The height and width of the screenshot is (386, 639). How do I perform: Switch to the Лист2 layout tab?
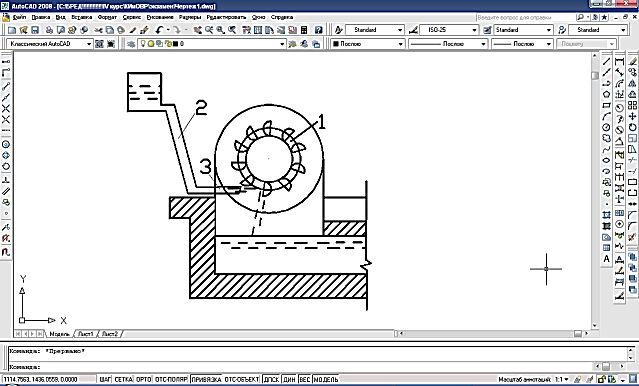110,334
